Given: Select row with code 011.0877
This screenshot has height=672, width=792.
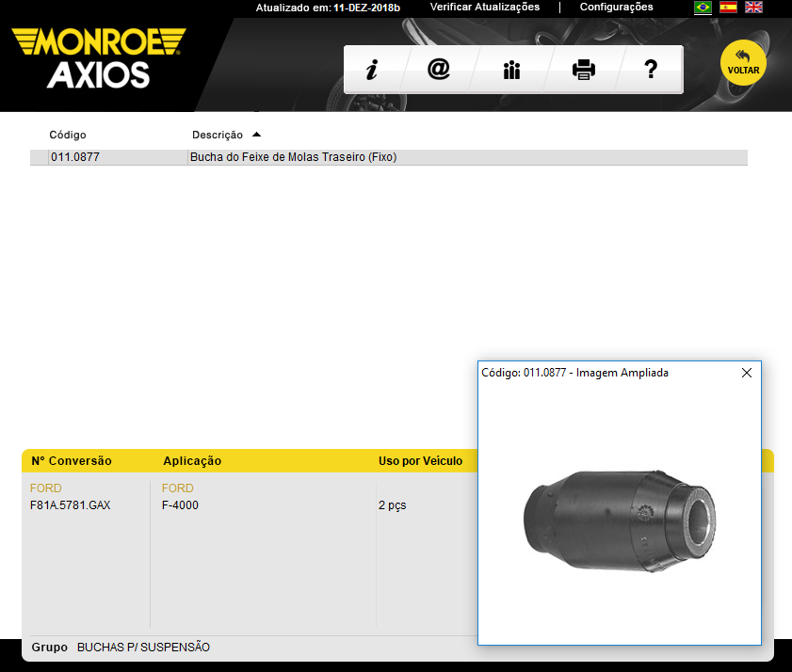Looking at the screenshot, I should (75, 157).
